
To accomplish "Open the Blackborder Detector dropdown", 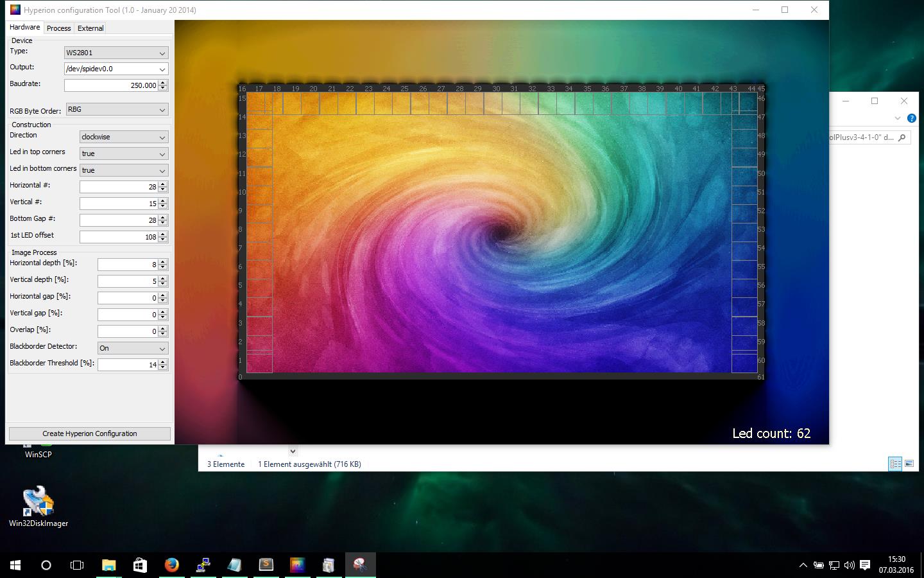I will (x=132, y=348).
